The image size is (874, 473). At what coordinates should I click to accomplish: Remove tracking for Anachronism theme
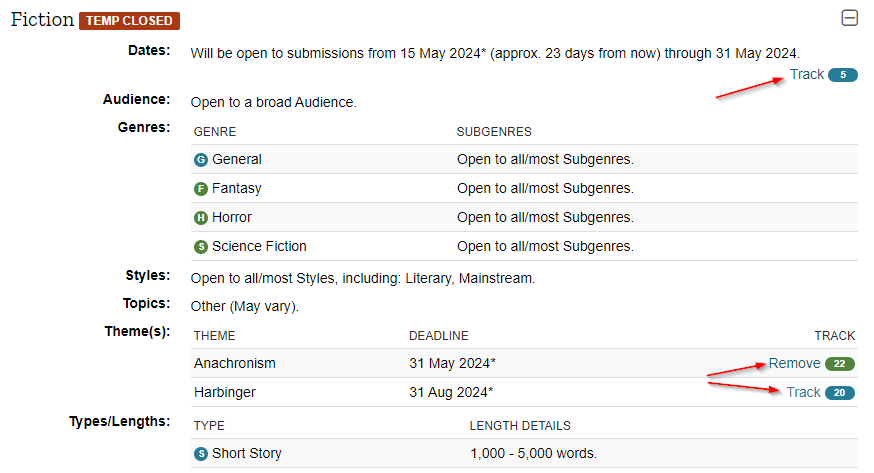tap(794, 363)
